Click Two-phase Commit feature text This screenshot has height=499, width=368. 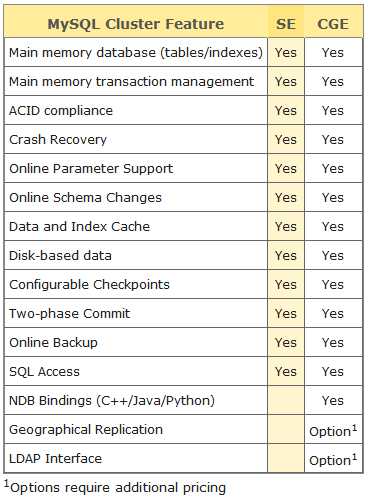pos(69,314)
